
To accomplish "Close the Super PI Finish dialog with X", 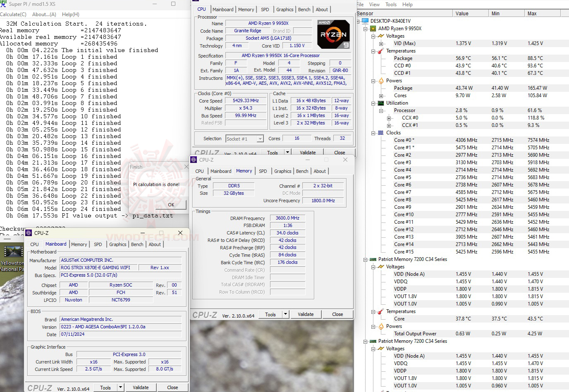I will click(x=186, y=167).
